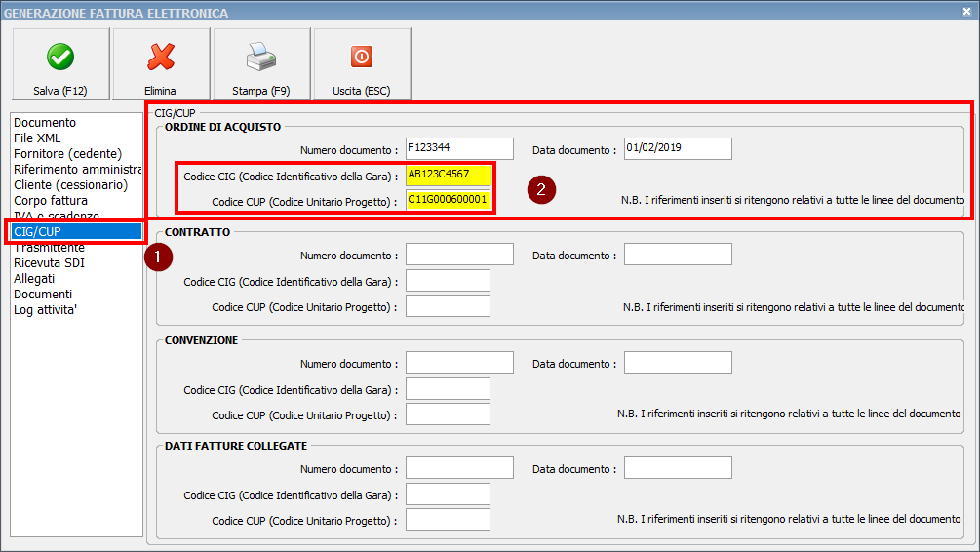The width and height of the screenshot is (980, 552).
Task: Select Documento in the left list
Action: [x=45, y=123]
